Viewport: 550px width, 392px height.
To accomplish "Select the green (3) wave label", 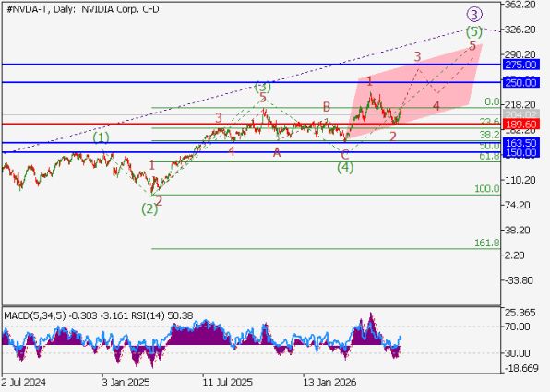I will (262, 87).
